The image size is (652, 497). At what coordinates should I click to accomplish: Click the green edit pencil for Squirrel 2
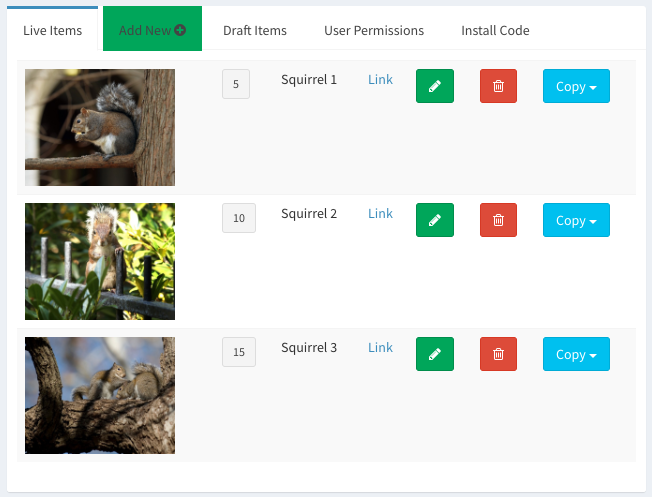[434, 220]
